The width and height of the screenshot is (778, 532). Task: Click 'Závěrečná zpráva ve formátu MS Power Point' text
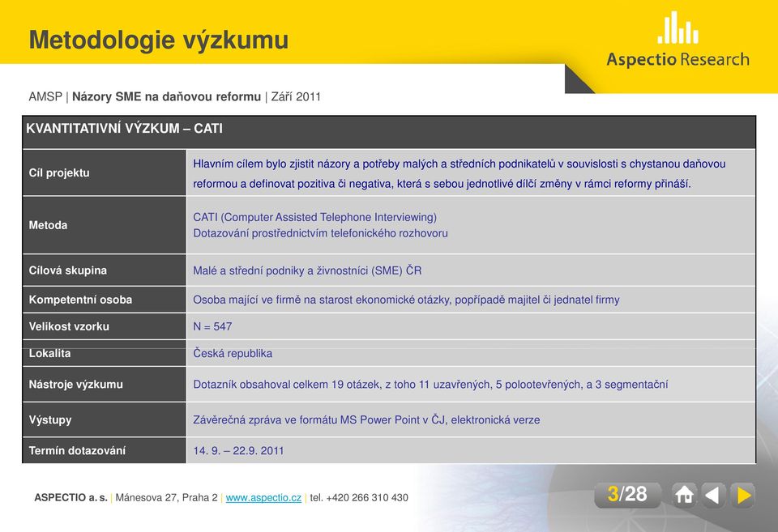(306, 420)
